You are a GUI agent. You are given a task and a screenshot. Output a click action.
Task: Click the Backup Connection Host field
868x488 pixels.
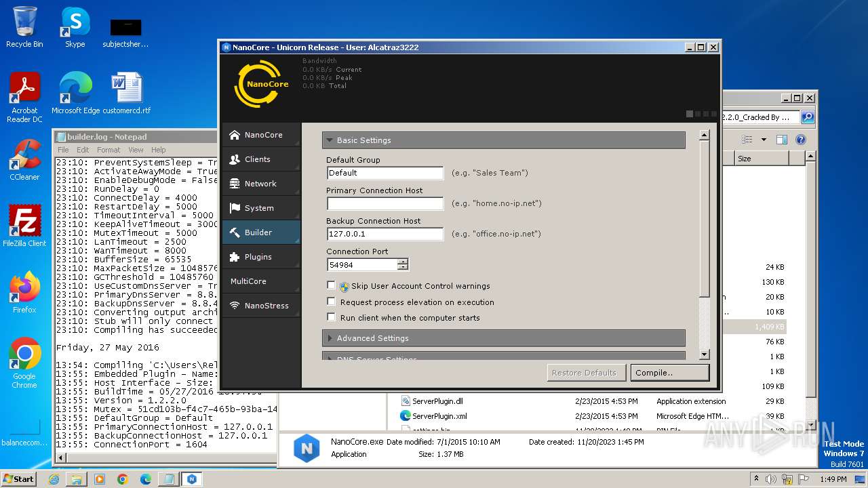(384, 234)
